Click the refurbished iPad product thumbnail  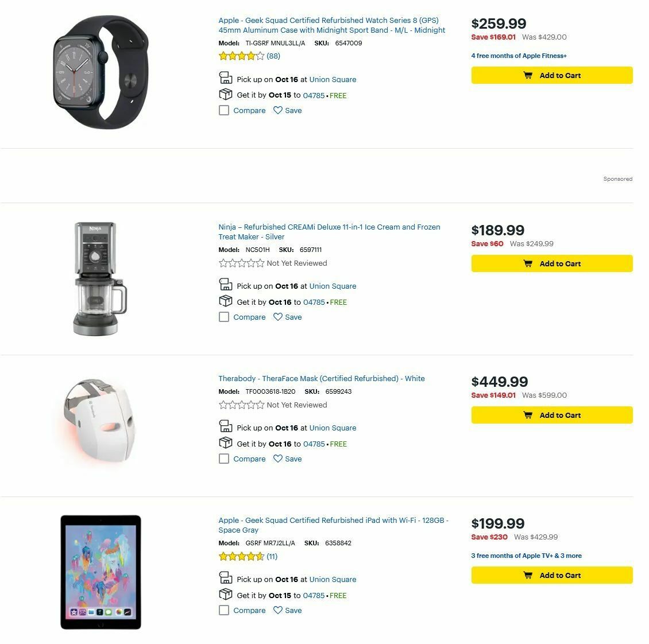pyautogui.click(x=101, y=574)
